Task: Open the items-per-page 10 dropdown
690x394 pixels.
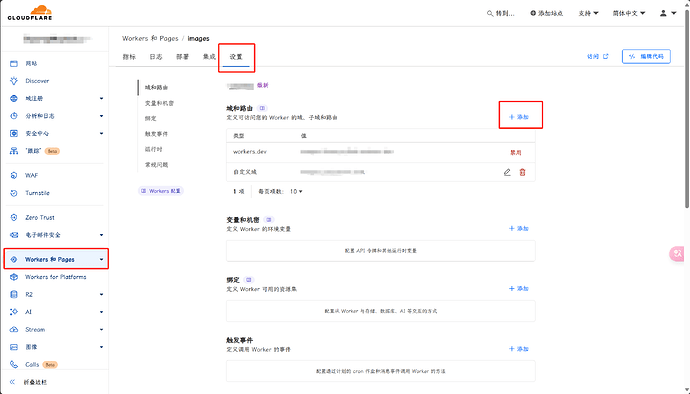Action: [x=296, y=191]
